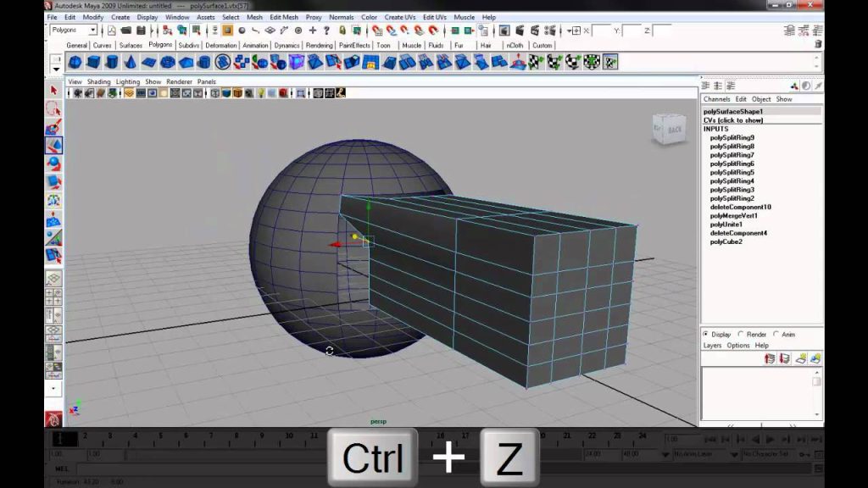Open the viewport Shading menu
Viewport: 868px width, 488px height.
(98, 81)
